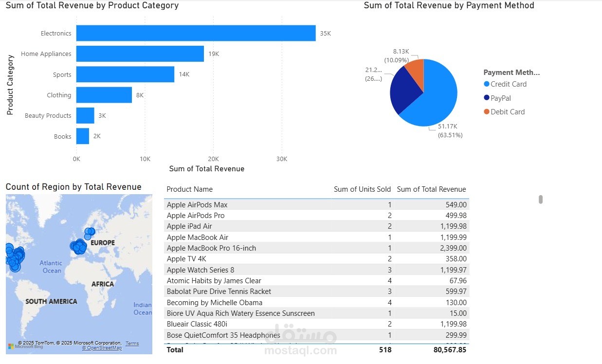602x364 pixels.
Task: Click the Debit Card pie slice
Action: pyautogui.click(x=417, y=72)
